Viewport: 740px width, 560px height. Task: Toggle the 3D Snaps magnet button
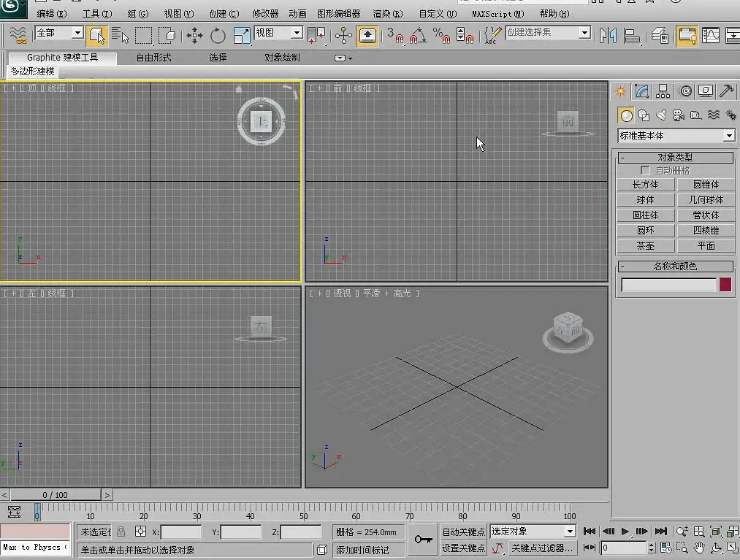(395, 35)
